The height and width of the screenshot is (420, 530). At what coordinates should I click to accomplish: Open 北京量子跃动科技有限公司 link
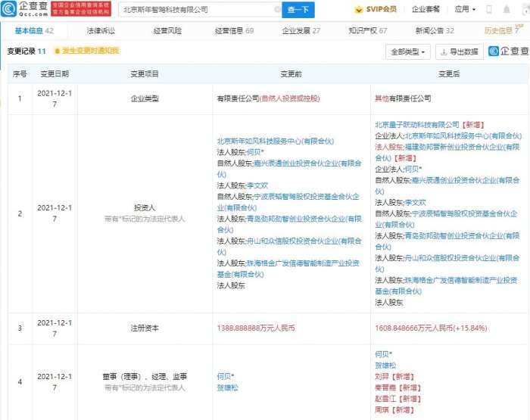(417, 124)
